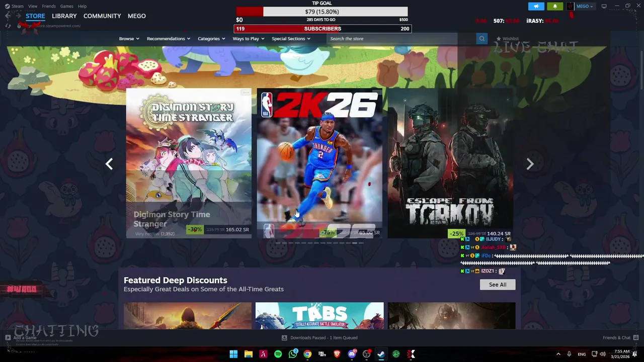Open the Friends menu

click(x=49, y=6)
